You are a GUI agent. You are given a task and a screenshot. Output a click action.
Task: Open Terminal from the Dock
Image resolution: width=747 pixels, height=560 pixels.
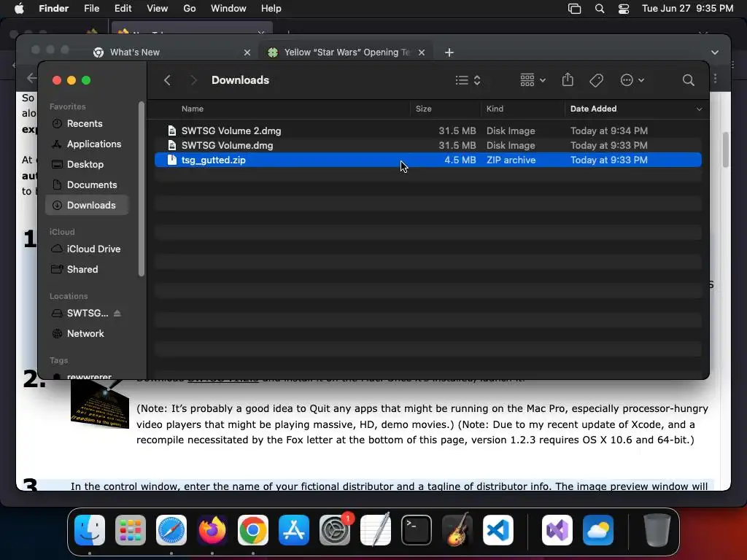(417, 529)
